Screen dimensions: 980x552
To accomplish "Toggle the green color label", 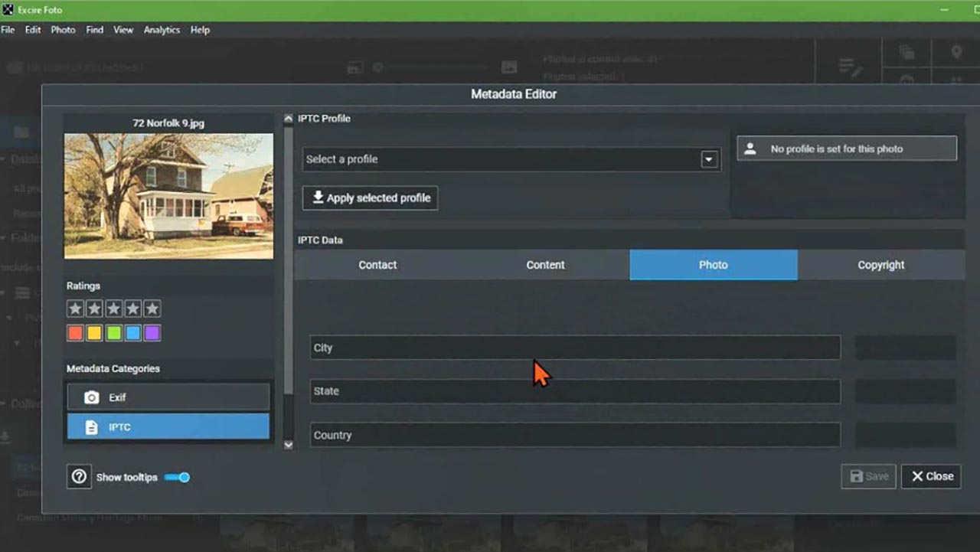I will tap(113, 332).
